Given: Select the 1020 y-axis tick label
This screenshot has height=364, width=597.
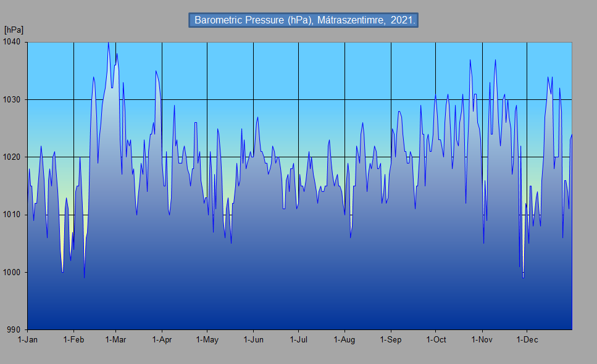Looking at the screenshot, I should point(12,157).
